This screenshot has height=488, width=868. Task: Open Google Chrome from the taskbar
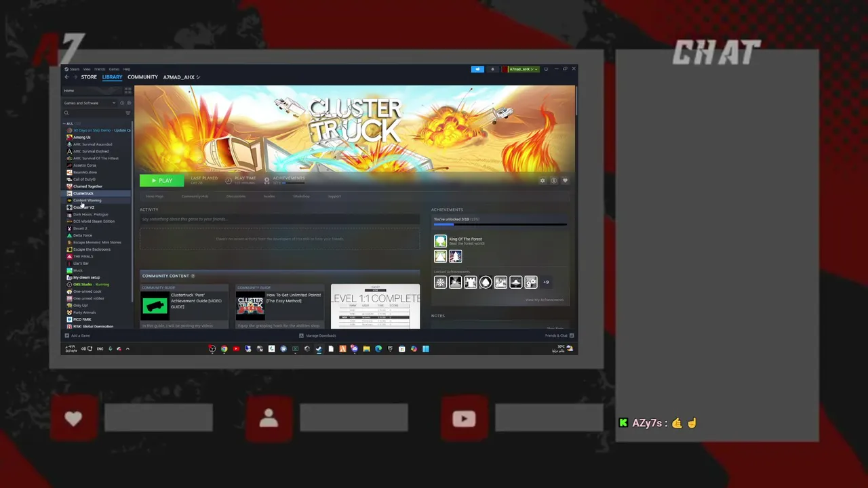[224, 349]
